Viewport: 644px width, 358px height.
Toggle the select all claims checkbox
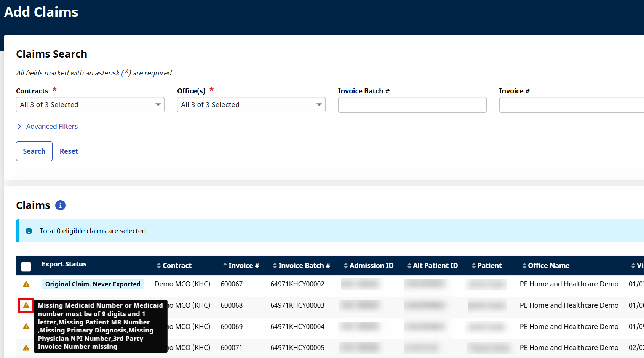coord(26,266)
